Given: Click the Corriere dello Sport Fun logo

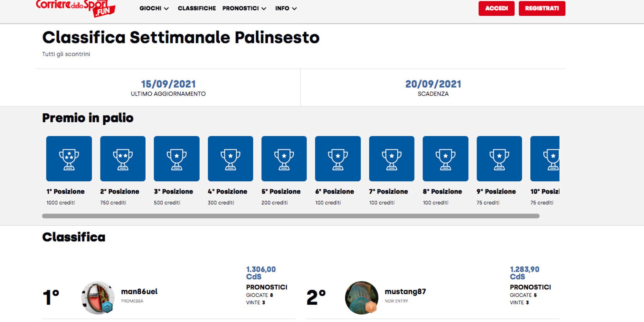Looking at the screenshot, I should (x=75, y=8).
